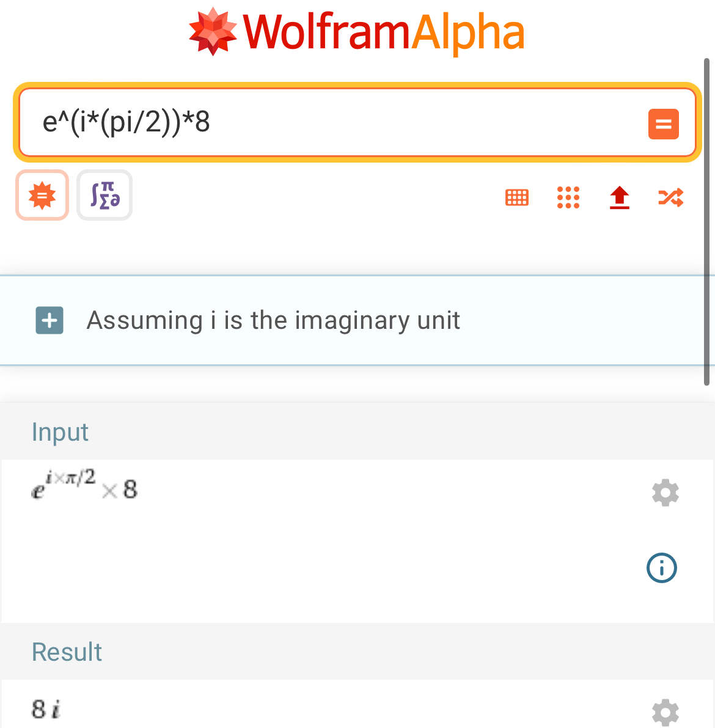Switch to Natural Language input mode
This screenshot has width=715, height=728.
click(42, 196)
